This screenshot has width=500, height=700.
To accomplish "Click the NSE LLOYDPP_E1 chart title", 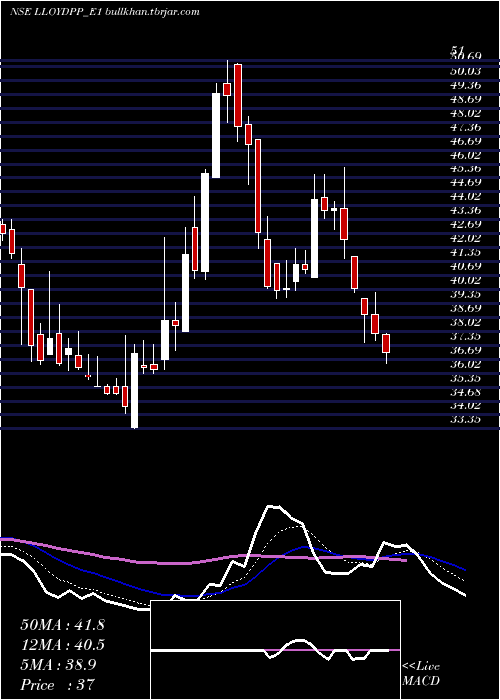I will [x=56, y=12].
